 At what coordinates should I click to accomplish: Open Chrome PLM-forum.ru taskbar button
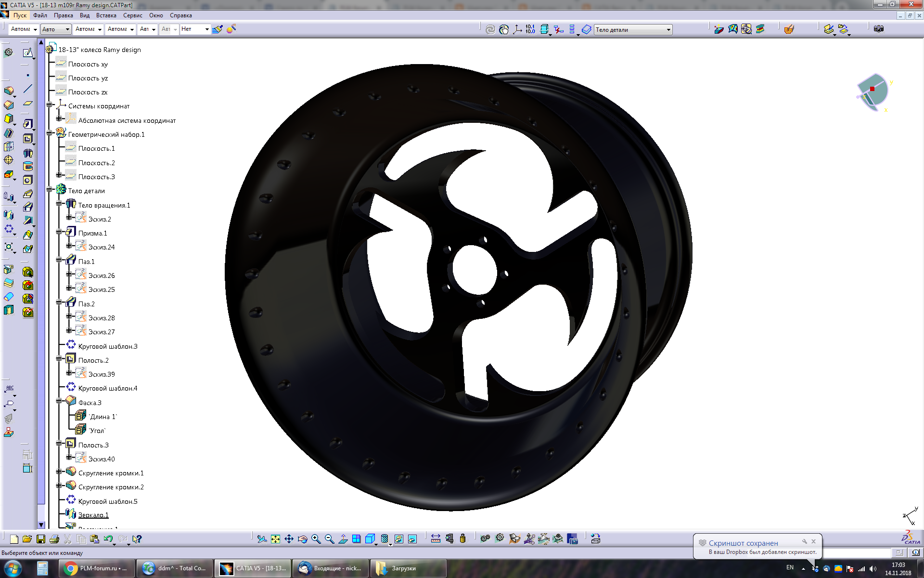96,568
